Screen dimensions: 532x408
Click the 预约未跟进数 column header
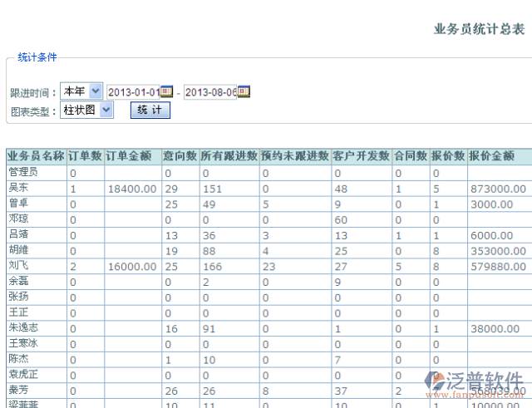(294, 155)
